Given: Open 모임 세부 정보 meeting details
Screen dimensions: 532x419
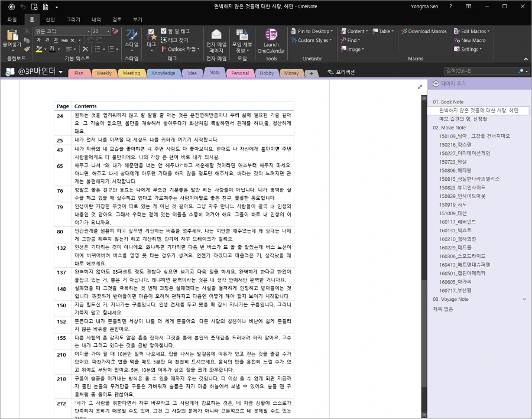Looking at the screenshot, I should click(x=242, y=41).
